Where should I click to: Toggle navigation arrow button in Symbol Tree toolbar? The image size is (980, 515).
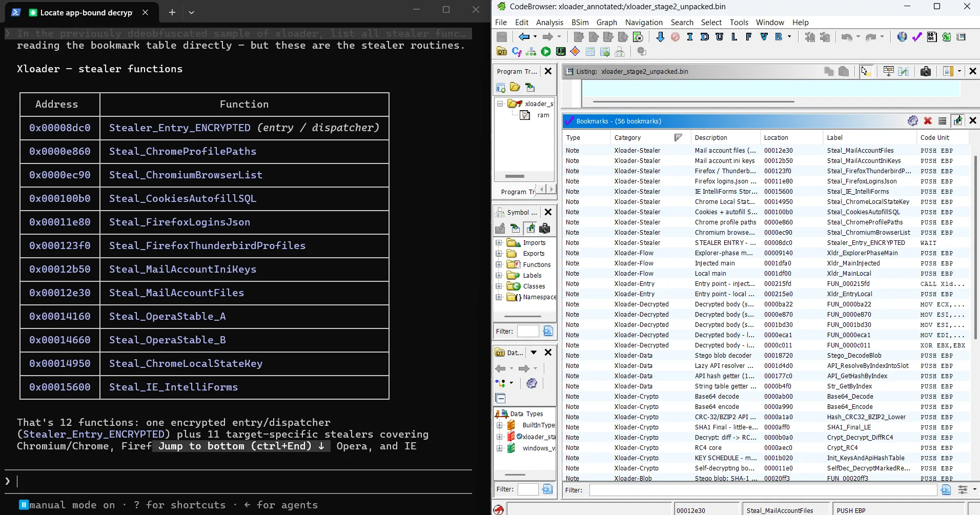pyautogui.click(x=530, y=229)
